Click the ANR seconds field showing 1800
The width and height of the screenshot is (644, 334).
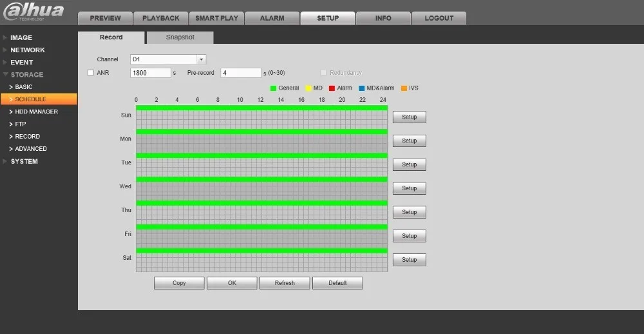tap(150, 73)
